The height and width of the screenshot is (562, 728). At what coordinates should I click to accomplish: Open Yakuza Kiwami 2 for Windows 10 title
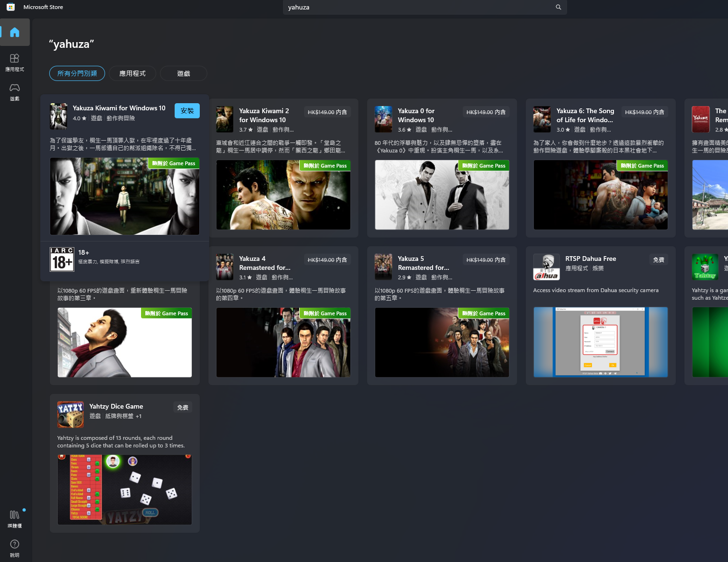[x=264, y=115]
